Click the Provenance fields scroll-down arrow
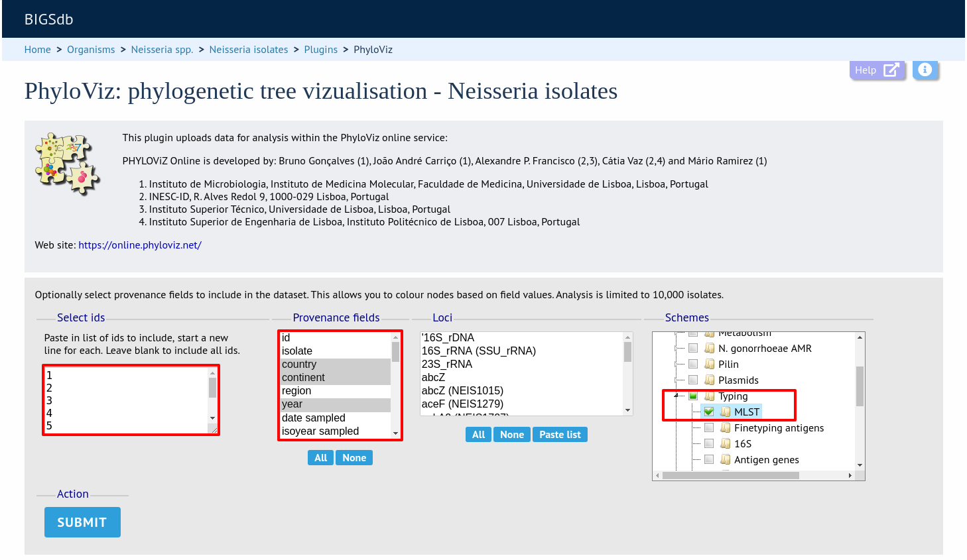The height and width of the screenshot is (560, 967). pyautogui.click(x=396, y=433)
